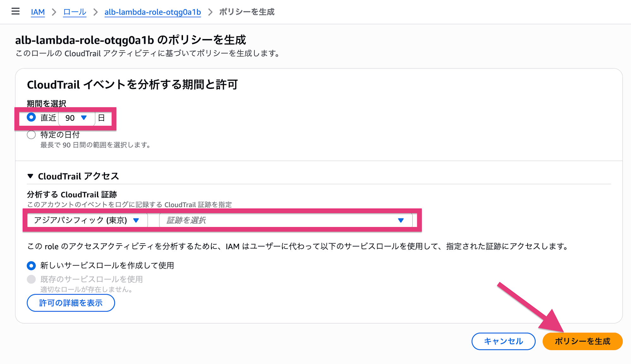This screenshot has height=364, width=631.
Task: Open alb-lambda-role-otqg0a1b breadcrumb link
Action: (x=153, y=12)
